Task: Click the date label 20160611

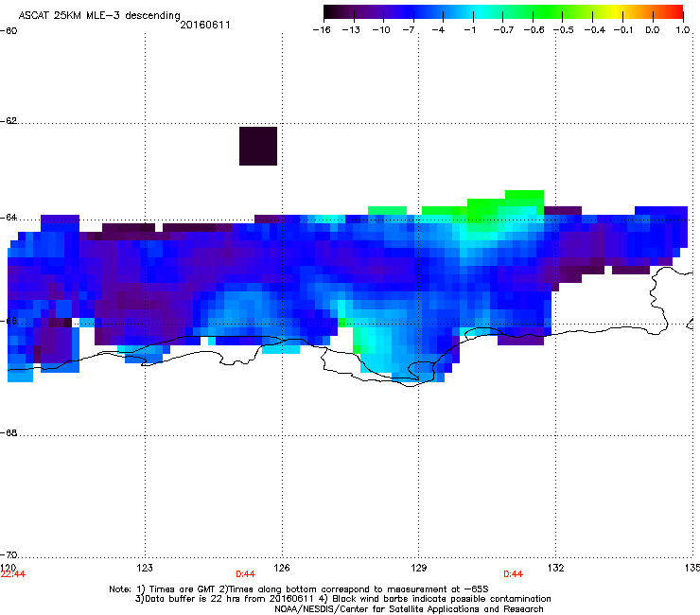Action: [x=205, y=25]
